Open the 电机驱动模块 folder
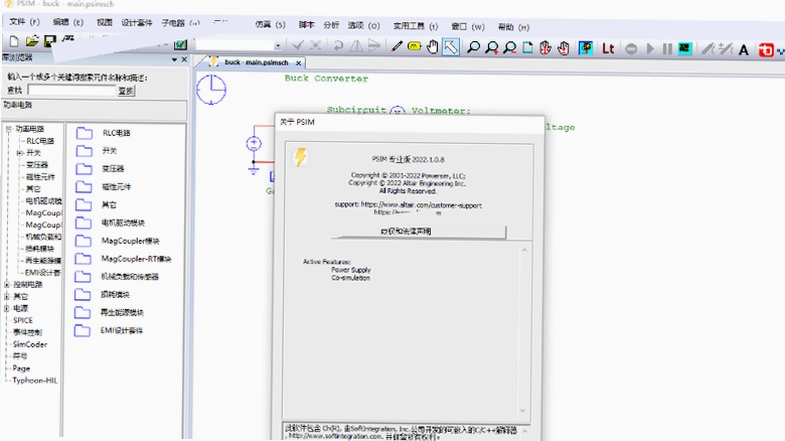 click(110, 223)
